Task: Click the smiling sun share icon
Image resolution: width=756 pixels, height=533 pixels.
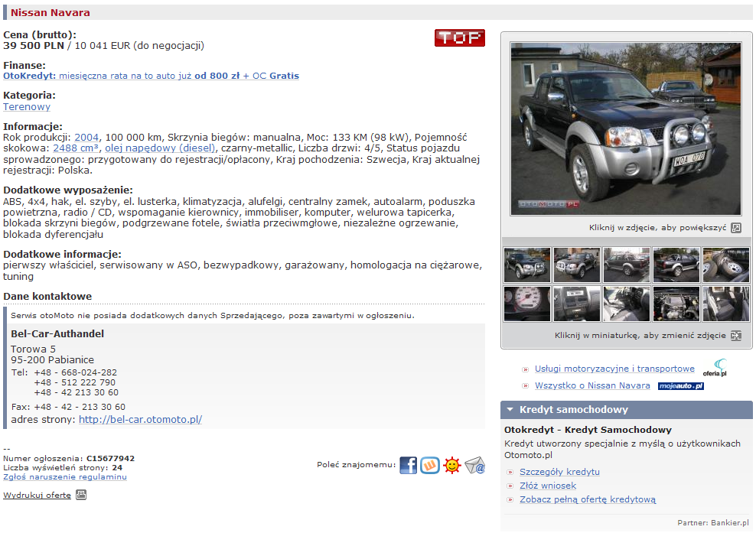Action: [x=452, y=466]
